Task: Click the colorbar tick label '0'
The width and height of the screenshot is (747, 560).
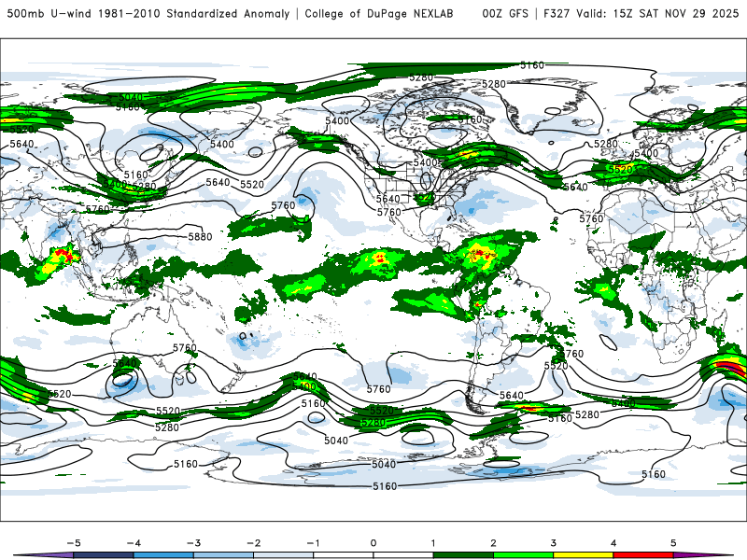Action: [373, 543]
